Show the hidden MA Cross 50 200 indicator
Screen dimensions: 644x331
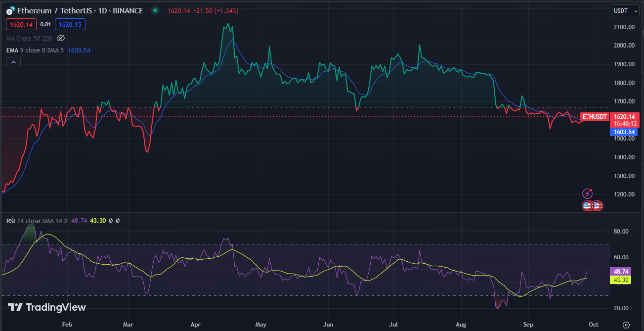tap(61, 38)
